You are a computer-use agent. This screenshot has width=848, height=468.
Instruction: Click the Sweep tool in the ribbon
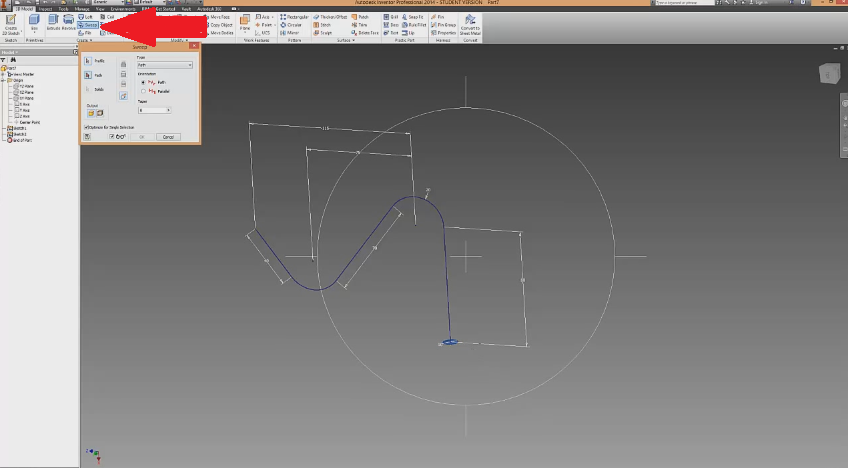(x=88, y=25)
